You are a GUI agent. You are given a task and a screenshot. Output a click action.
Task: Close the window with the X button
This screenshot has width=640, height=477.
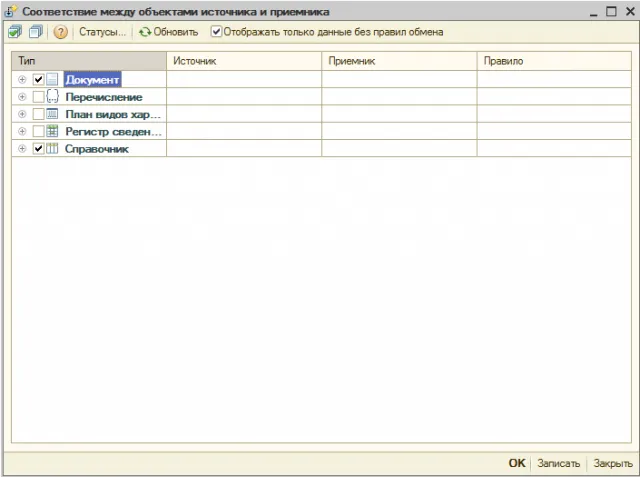click(630, 11)
